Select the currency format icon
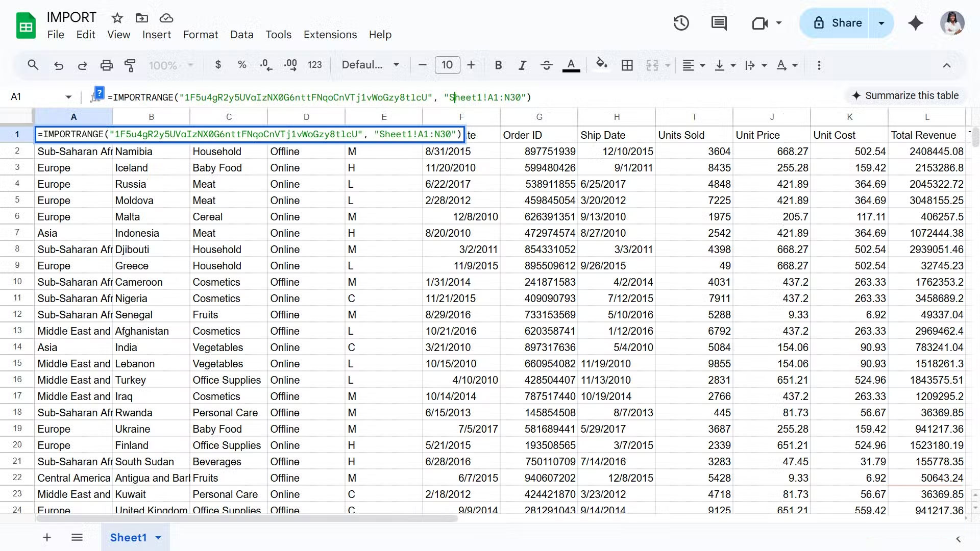980x551 pixels. (218, 65)
